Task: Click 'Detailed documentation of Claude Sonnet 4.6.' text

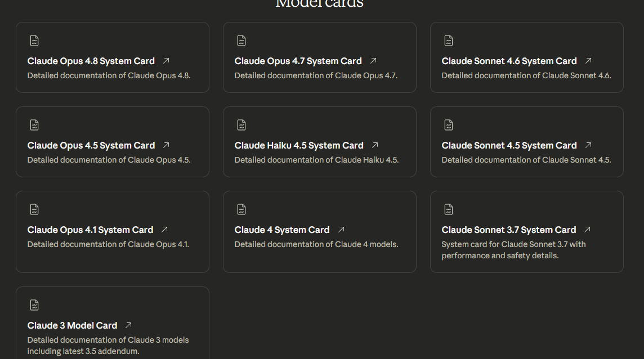Action: click(x=526, y=75)
